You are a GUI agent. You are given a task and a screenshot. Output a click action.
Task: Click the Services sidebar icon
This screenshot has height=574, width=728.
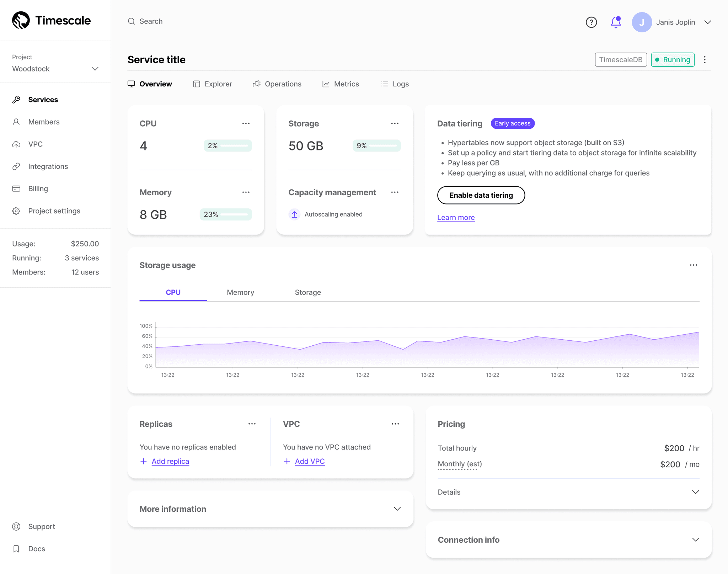[17, 99]
